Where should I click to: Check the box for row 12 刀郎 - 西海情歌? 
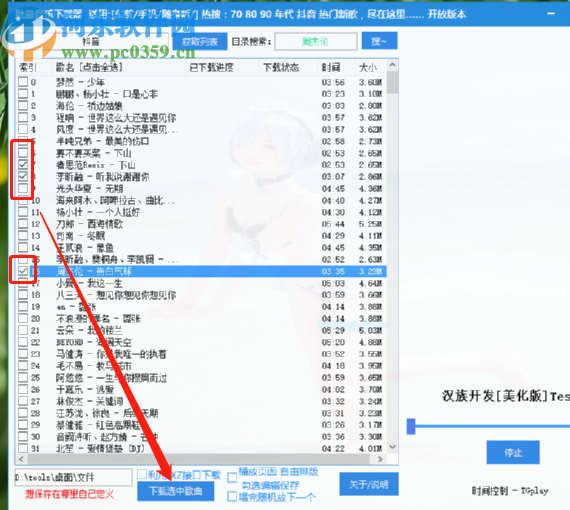(23, 224)
